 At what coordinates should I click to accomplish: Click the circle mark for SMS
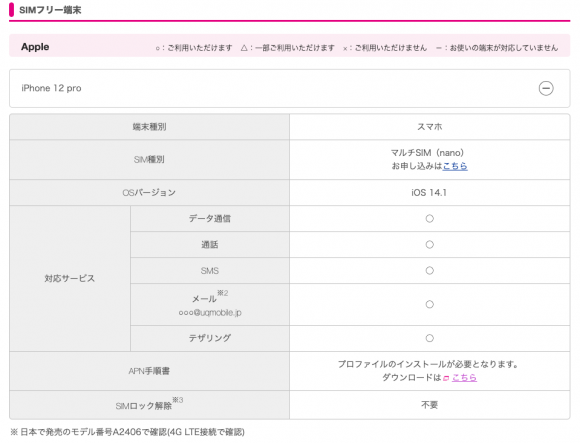point(429,271)
